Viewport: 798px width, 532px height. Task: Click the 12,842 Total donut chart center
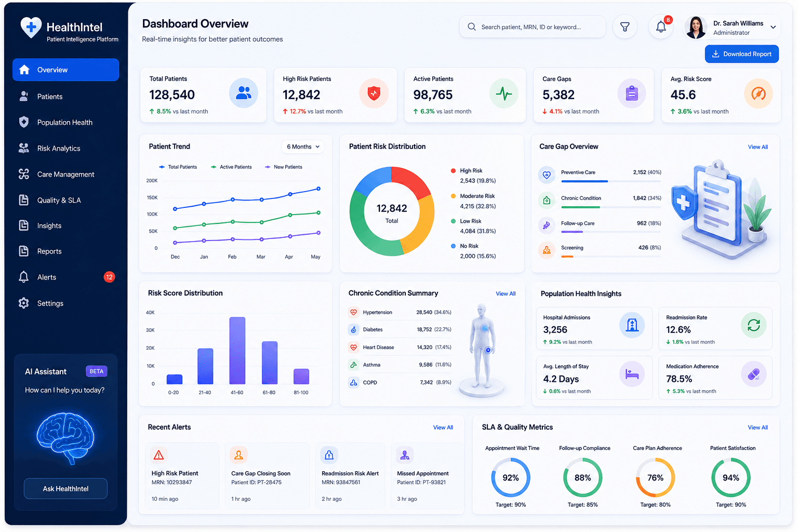[x=392, y=212]
